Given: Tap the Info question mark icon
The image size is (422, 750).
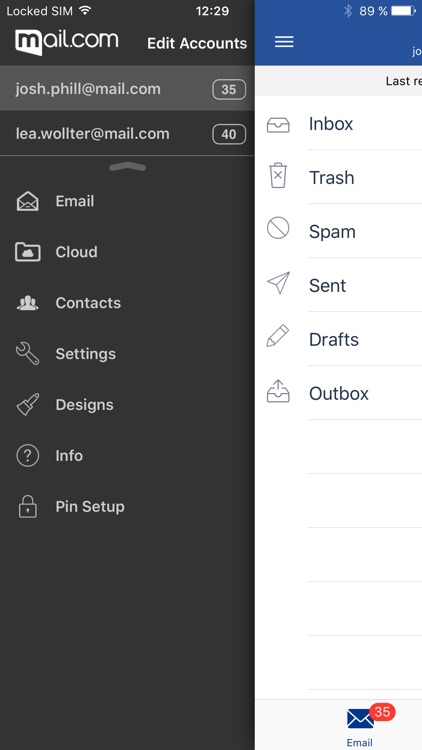Looking at the screenshot, I should [x=28, y=455].
